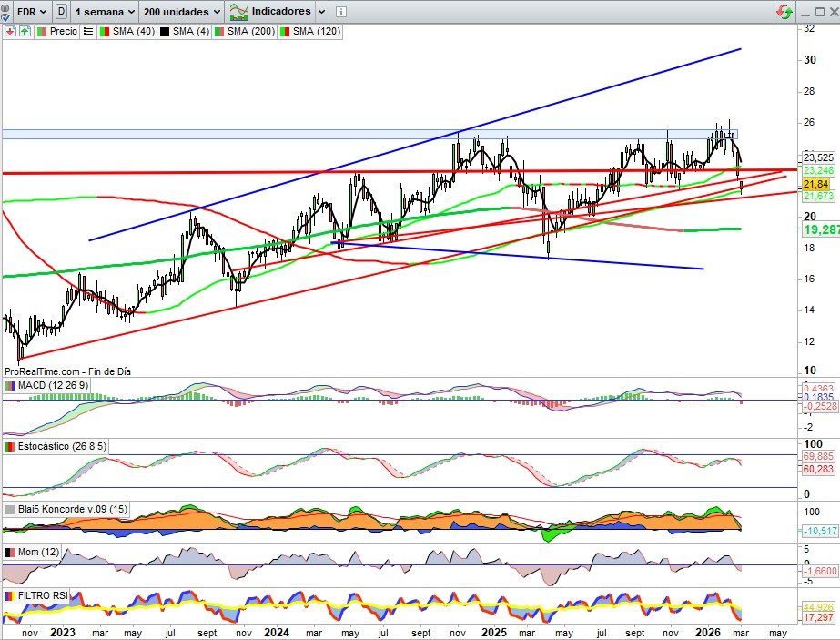Click the 69,885 stochastic value label

(x=818, y=457)
